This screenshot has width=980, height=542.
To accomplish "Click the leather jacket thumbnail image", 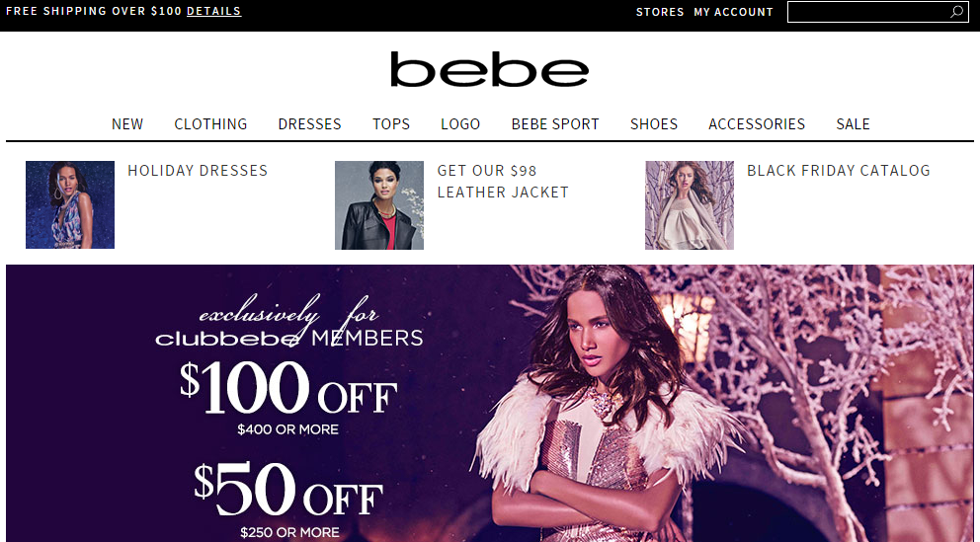I will 379,204.
